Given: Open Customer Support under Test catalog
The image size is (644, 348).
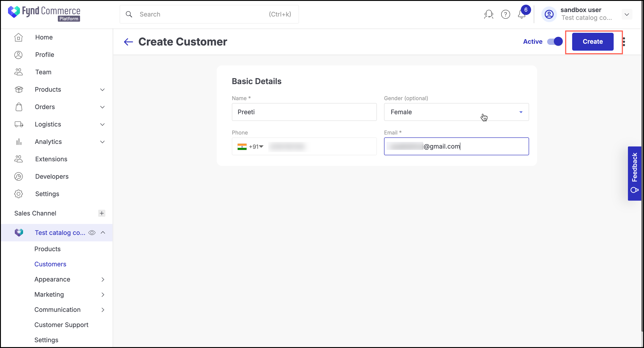Looking at the screenshot, I should [61, 325].
